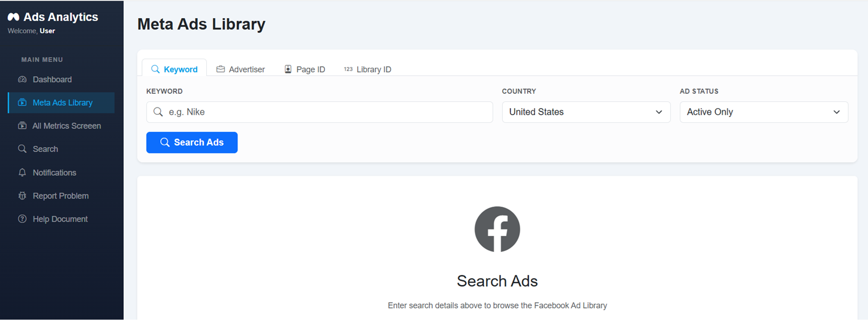Image resolution: width=868 pixels, height=335 pixels.
Task: Expand the Ad Status selector
Action: click(763, 112)
